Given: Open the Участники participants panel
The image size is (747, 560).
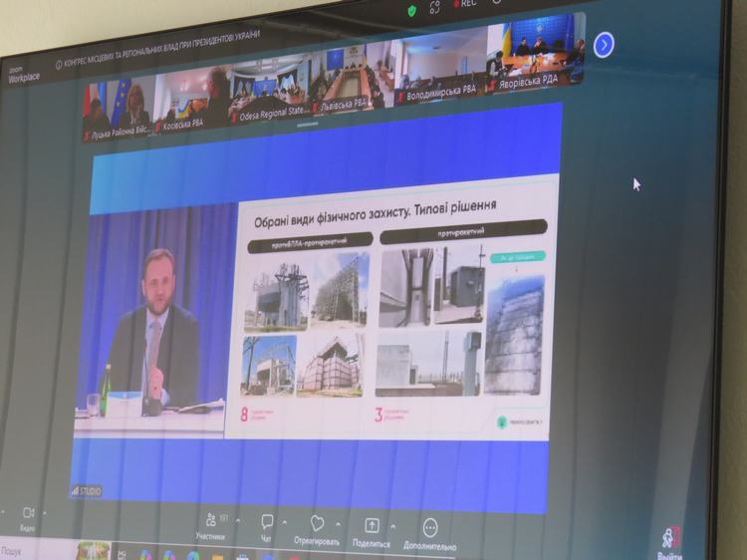Looking at the screenshot, I should [x=210, y=521].
